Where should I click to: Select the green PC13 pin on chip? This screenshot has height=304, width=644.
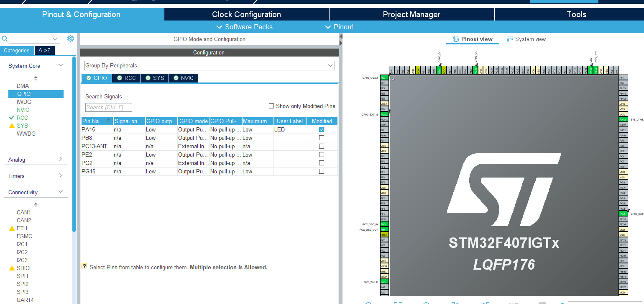[x=384, y=114]
